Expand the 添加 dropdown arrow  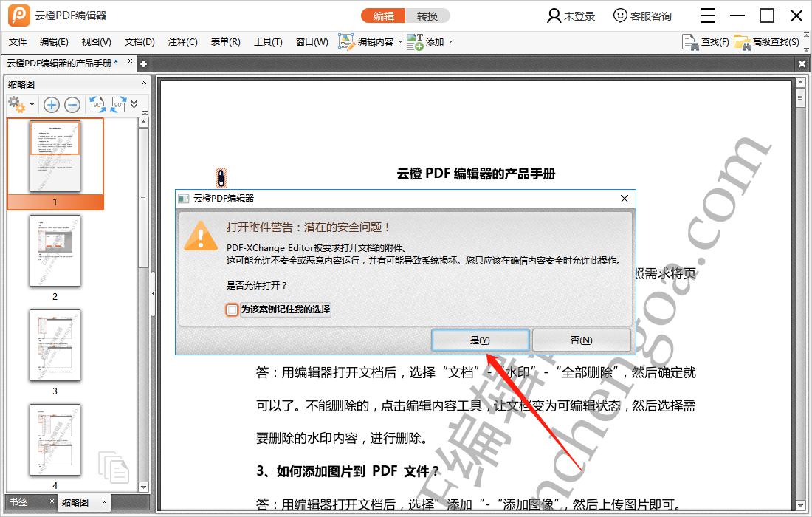pos(450,42)
